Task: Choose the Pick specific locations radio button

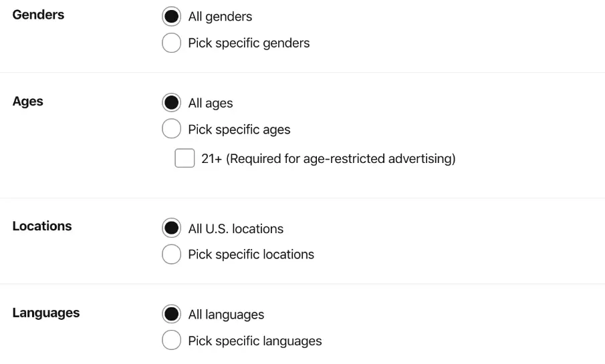Action: pos(172,254)
